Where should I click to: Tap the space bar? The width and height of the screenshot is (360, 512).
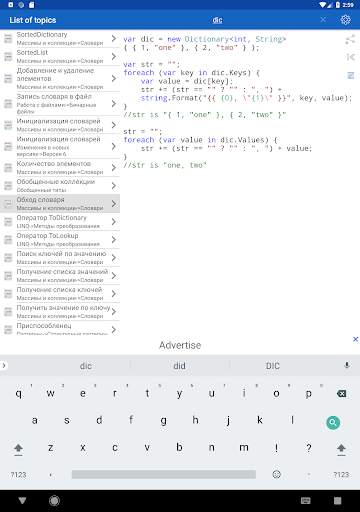(164, 474)
